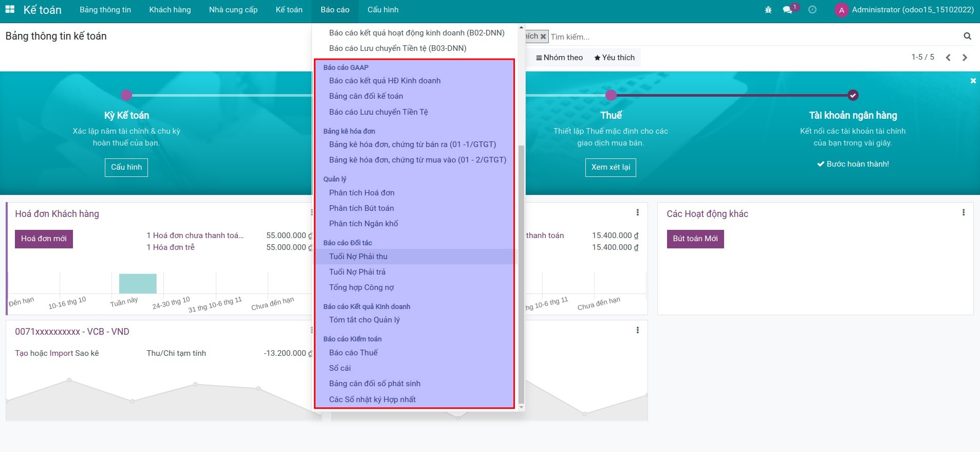This screenshot has height=452, width=980.
Task: Expand the Nhóm theo dropdown
Action: click(559, 58)
